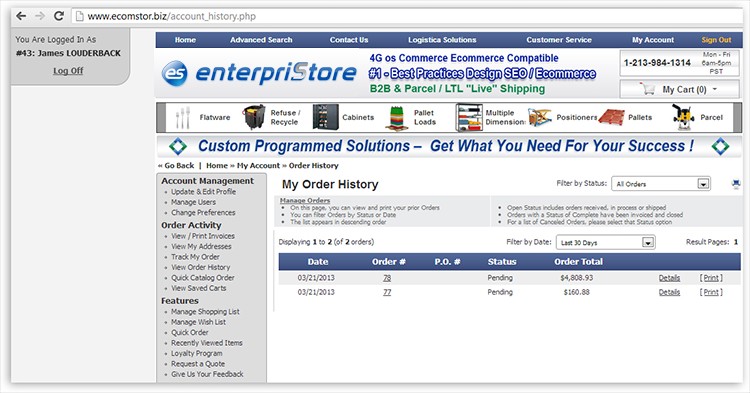Screen dimensions: 750x393
Task: Click Manage Wish List
Action: 199,322
